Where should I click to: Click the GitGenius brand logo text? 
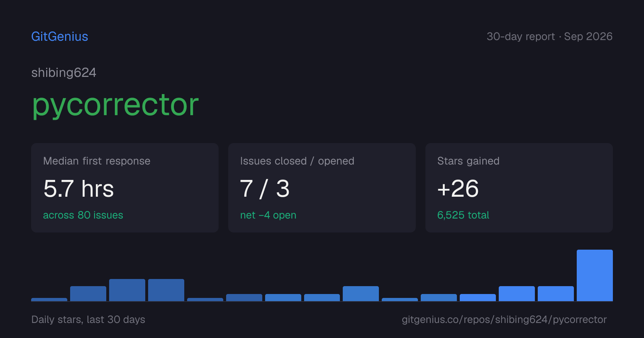tap(60, 36)
